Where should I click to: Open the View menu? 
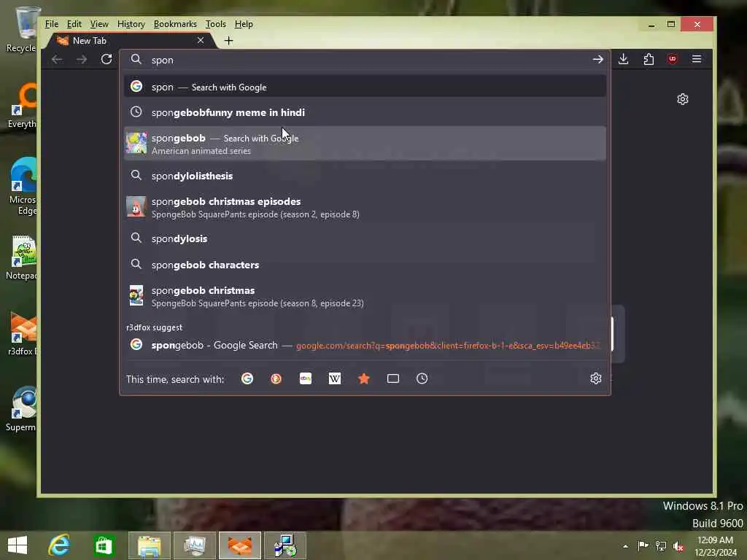pos(99,24)
